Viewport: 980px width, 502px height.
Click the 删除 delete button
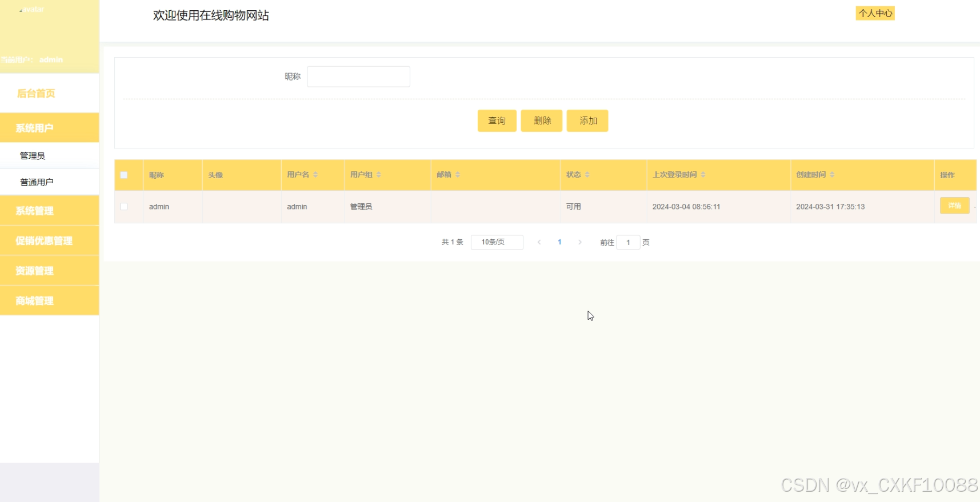click(542, 121)
